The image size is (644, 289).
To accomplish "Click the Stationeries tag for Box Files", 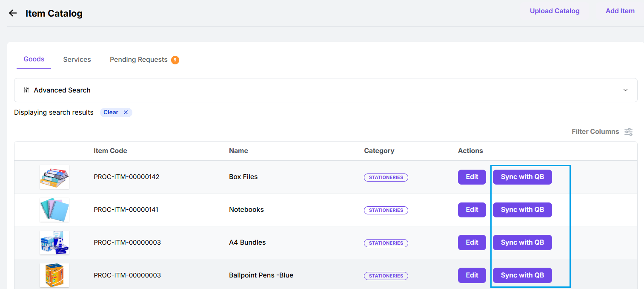I will pyautogui.click(x=386, y=177).
